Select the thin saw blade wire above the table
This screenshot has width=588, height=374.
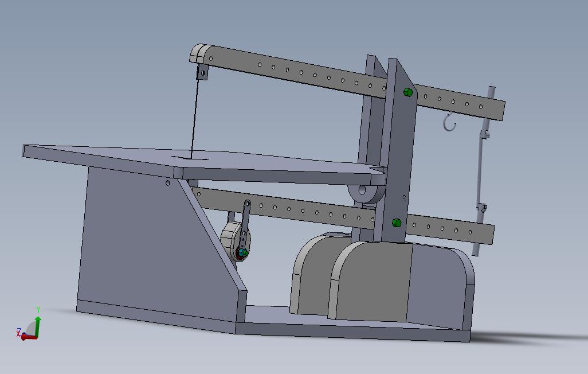pyautogui.click(x=195, y=112)
